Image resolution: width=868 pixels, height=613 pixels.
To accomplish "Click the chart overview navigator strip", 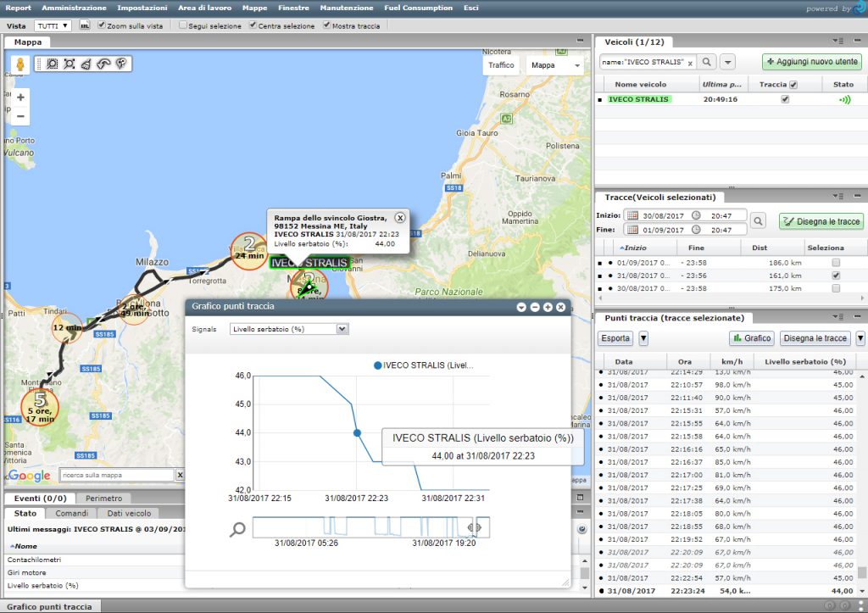I will [x=371, y=527].
